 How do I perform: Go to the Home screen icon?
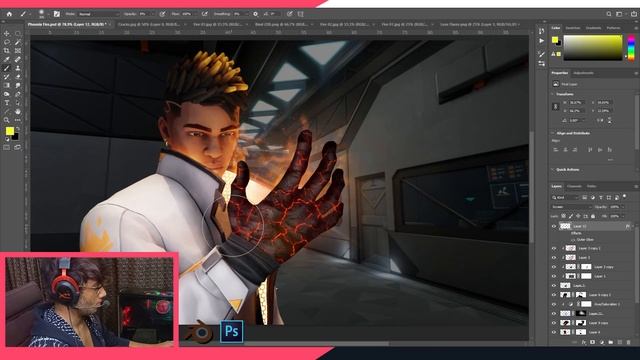tap(9, 14)
